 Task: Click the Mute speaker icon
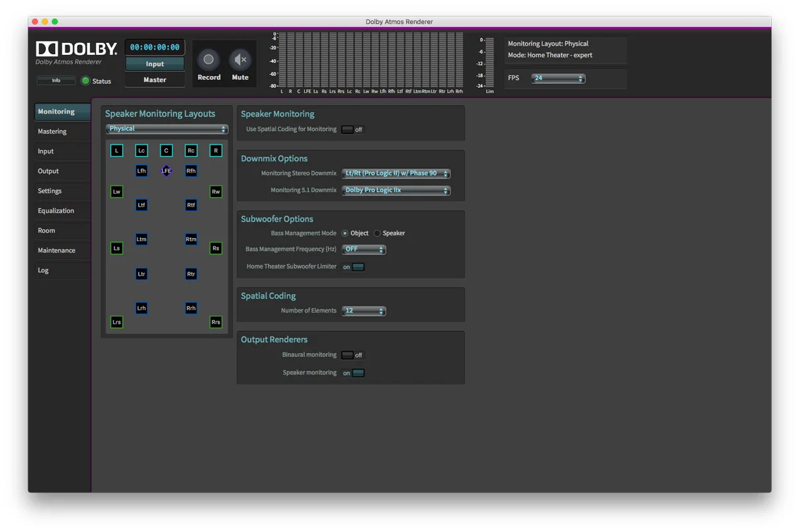(x=240, y=59)
